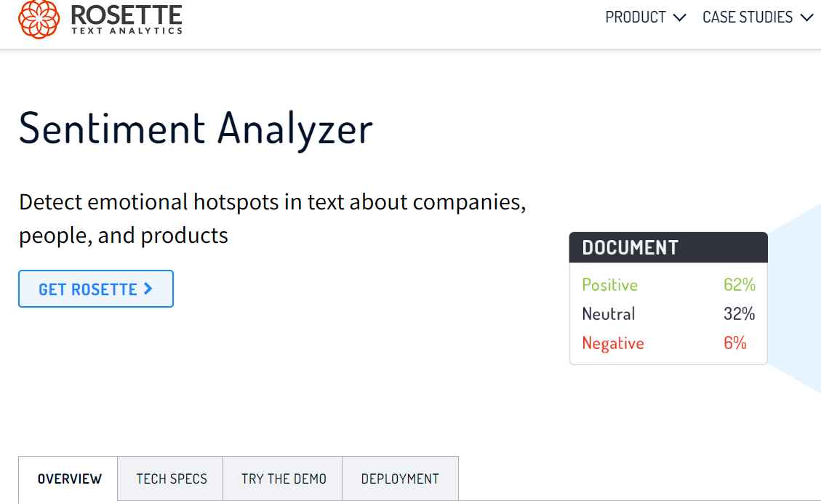Select the OVERVIEW tab

point(68,479)
